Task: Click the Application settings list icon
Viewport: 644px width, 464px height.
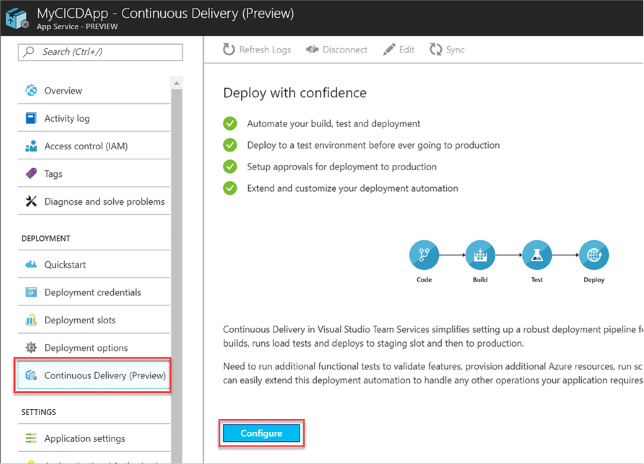Action: coord(31,438)
